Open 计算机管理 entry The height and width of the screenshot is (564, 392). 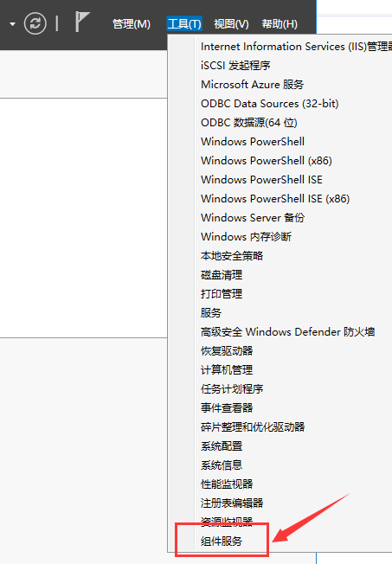227,369
